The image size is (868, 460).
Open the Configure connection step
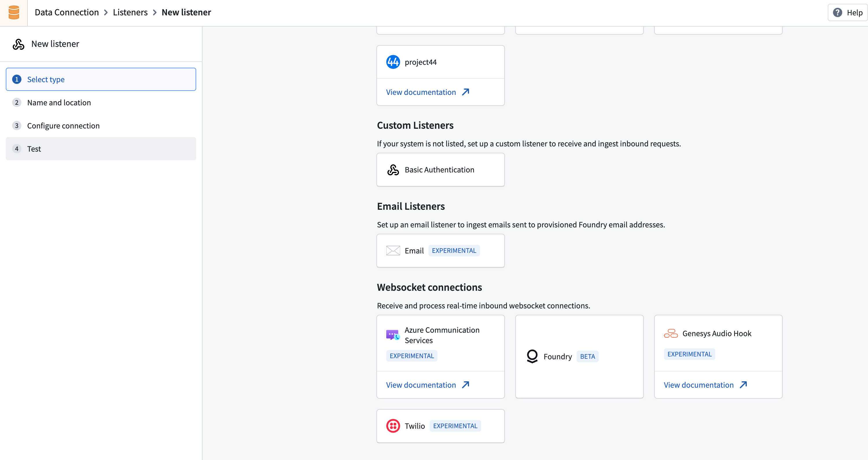63,125
